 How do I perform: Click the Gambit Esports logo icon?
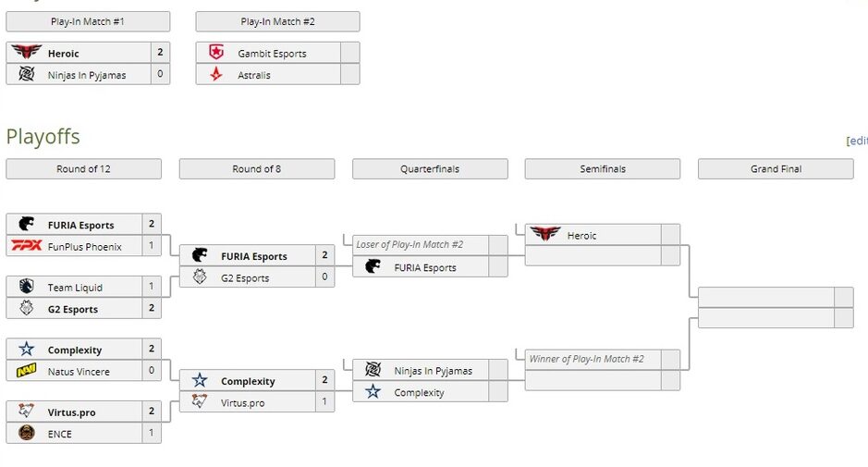tap(216, 53)
